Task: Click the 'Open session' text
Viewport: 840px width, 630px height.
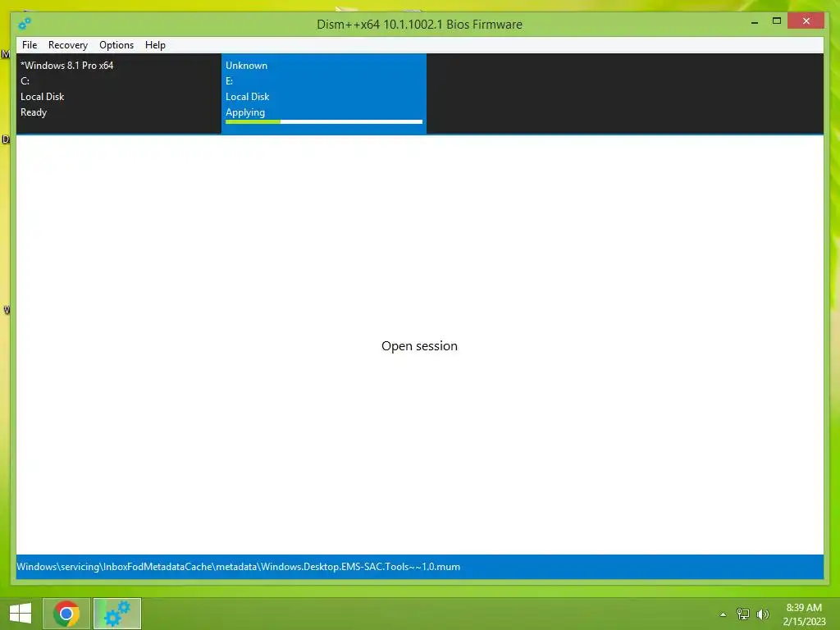Action: coord(419,346)
